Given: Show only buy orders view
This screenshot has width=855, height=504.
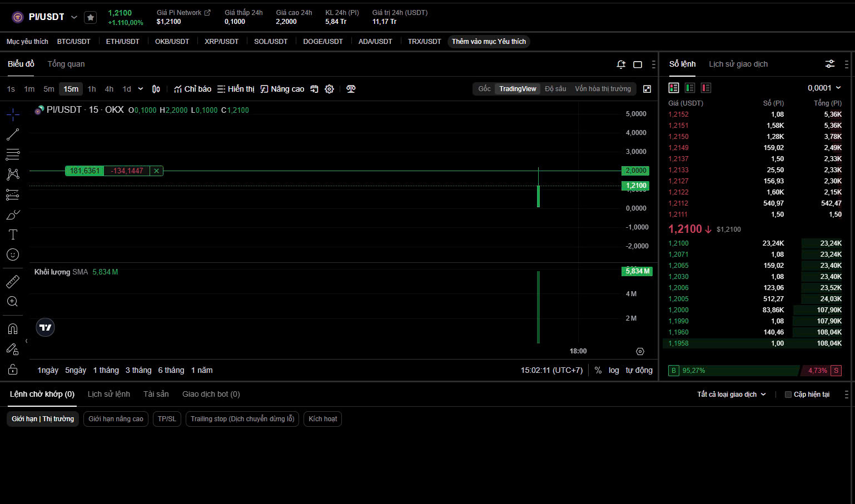Looking at the screenshot, I should (x=690, y=88).
